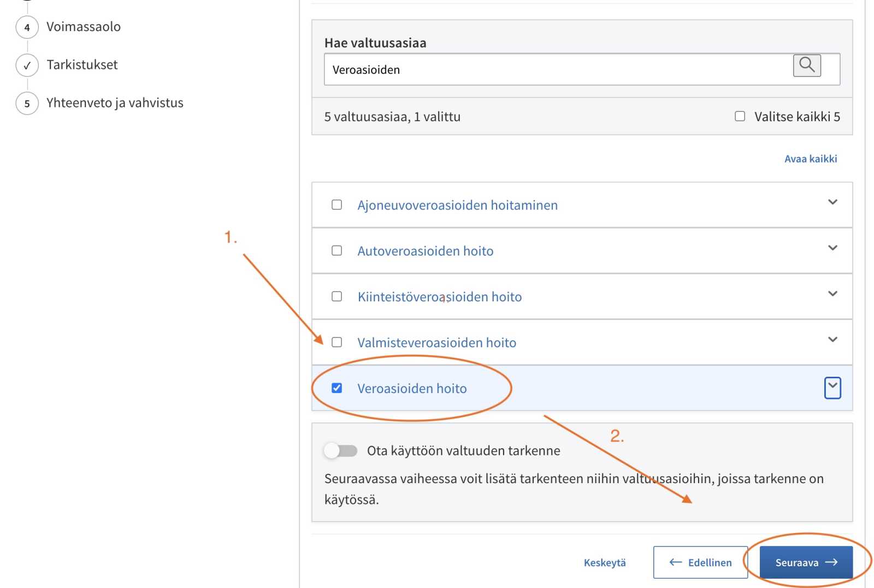This screenshot has height=588, width=874.
Task: Check the Valitse kaikki 5 checkbox
Action: click(740, 116)
